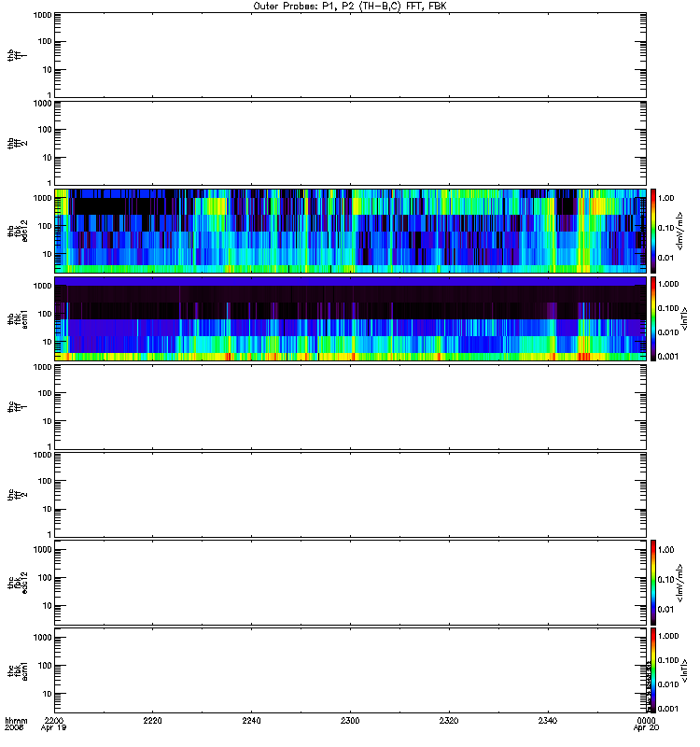Click the thb fbk scm1 nT color bar
The width and height of the screenshot is (700, 747).
pyautogui.click(x=653, y=318)
